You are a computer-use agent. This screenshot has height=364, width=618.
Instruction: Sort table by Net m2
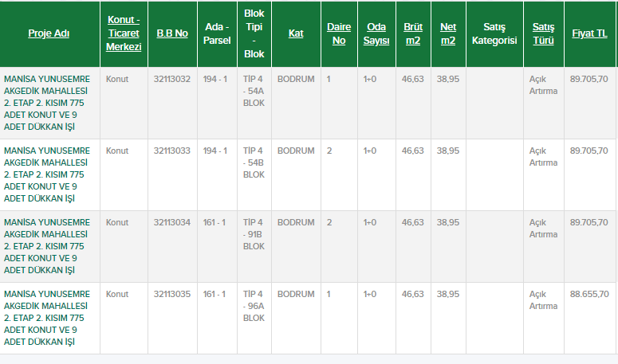[x=447, y=33]
